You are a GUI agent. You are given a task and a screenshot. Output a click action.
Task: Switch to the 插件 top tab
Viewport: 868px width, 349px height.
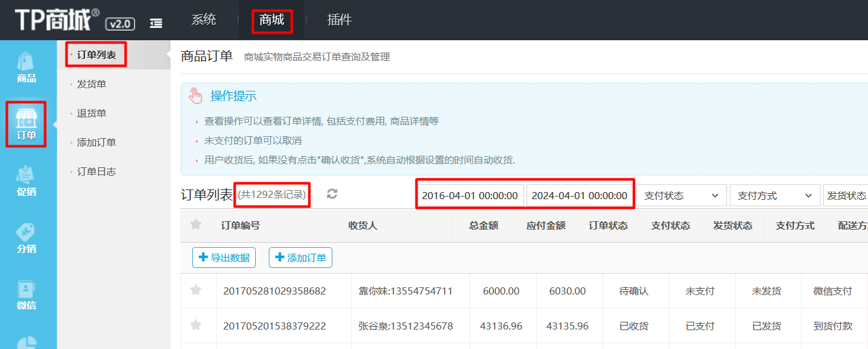pyautogui.click(x=340, y=20)
